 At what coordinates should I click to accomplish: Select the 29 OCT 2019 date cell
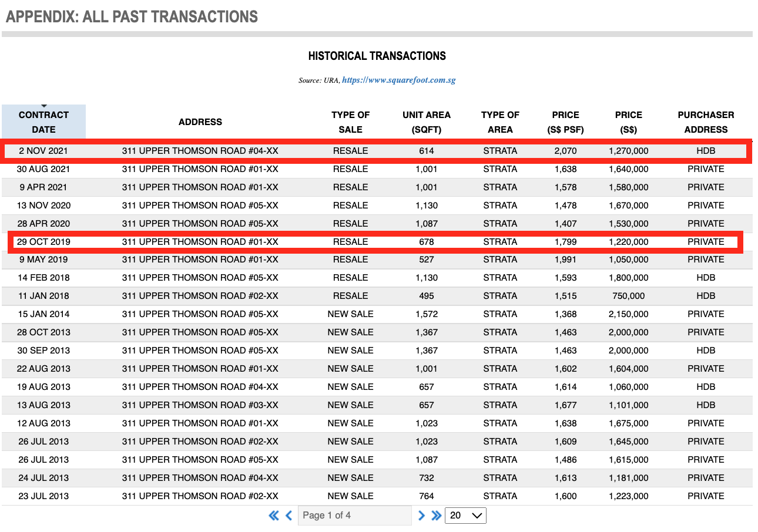[43, 242]
